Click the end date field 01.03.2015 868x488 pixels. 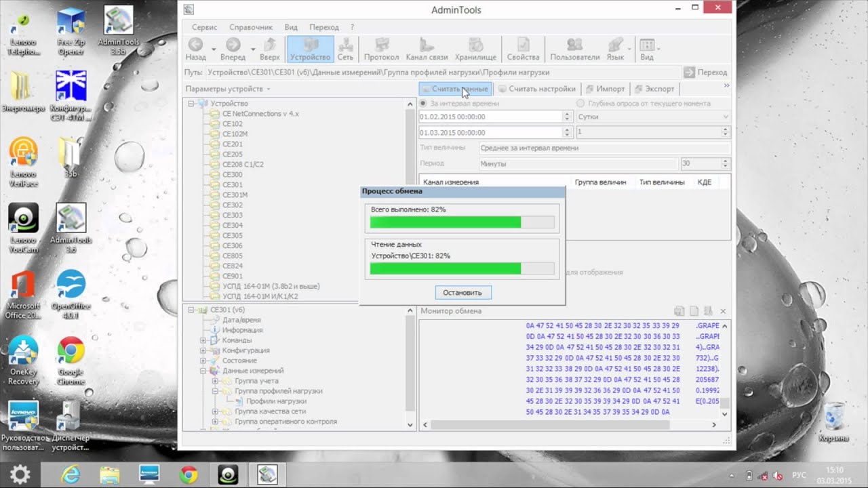pyautogui.click(x=496, y=133)
